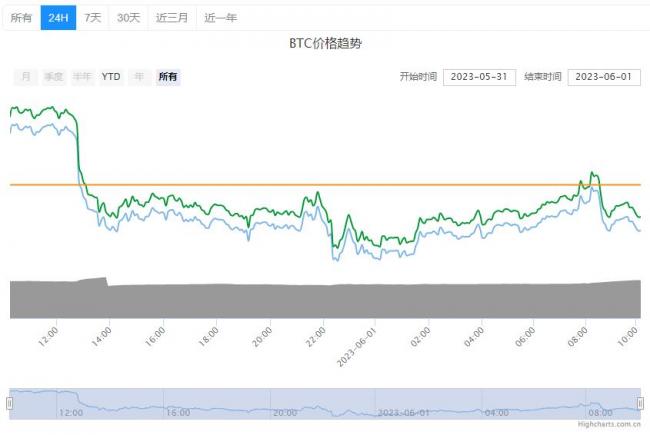
Task: Open the 近一年 tab
Action: click(x=220, y=17)
